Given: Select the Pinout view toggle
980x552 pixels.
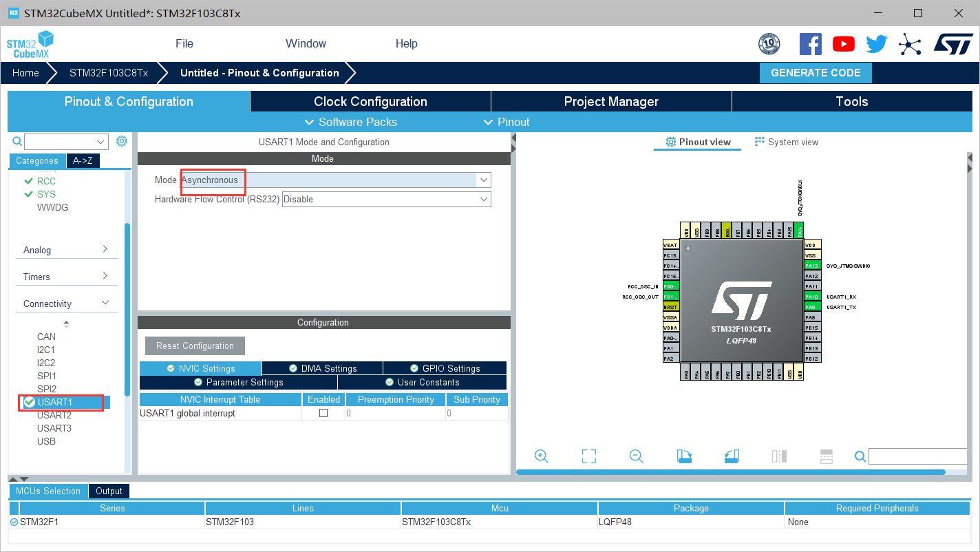Looking at the screenshot, I should (x=697, y=141).
